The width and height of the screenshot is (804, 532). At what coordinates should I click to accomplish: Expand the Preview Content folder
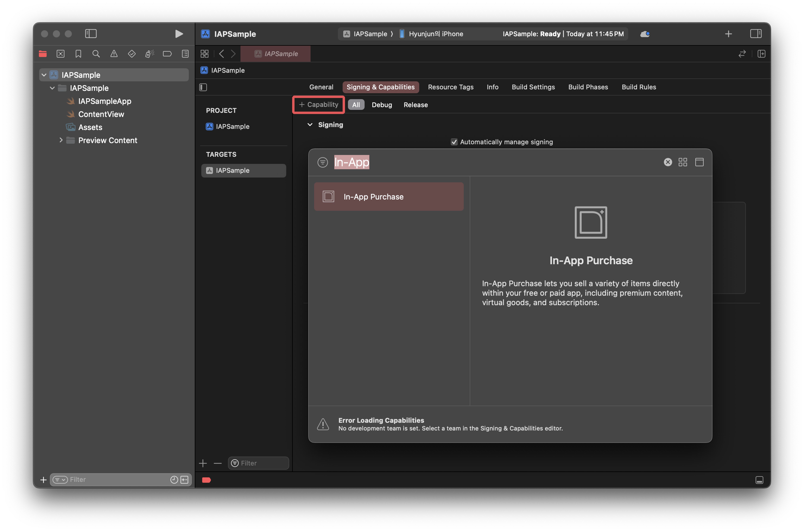click(x=61, y=140)
